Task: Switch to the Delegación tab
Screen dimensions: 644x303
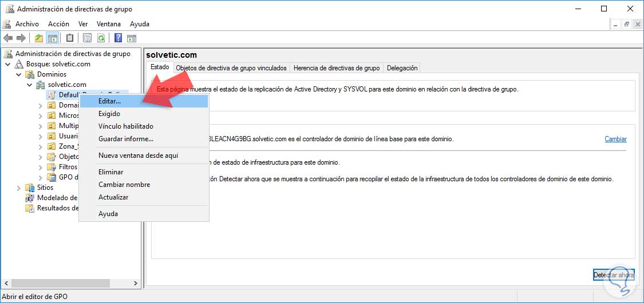Action: pos(402,68)
